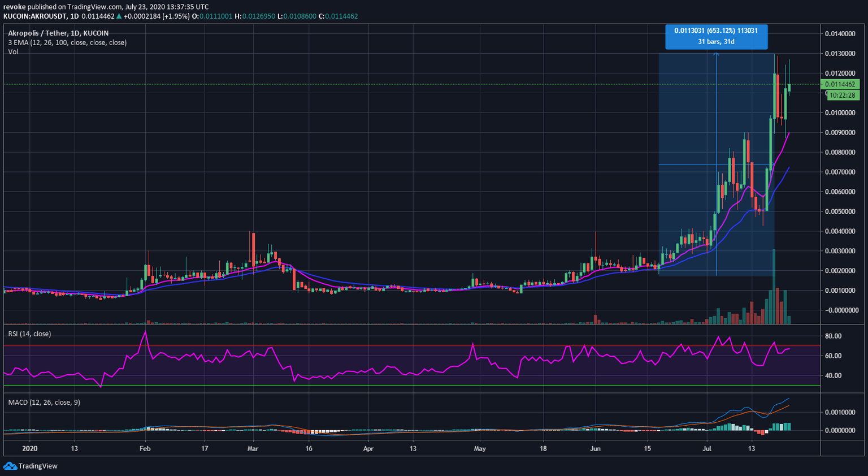The height and width of the screenshot is (476, 868).
Task: Click the 0.0090000 price axis label
Action: pyautogui.click(x=840, y=133)
